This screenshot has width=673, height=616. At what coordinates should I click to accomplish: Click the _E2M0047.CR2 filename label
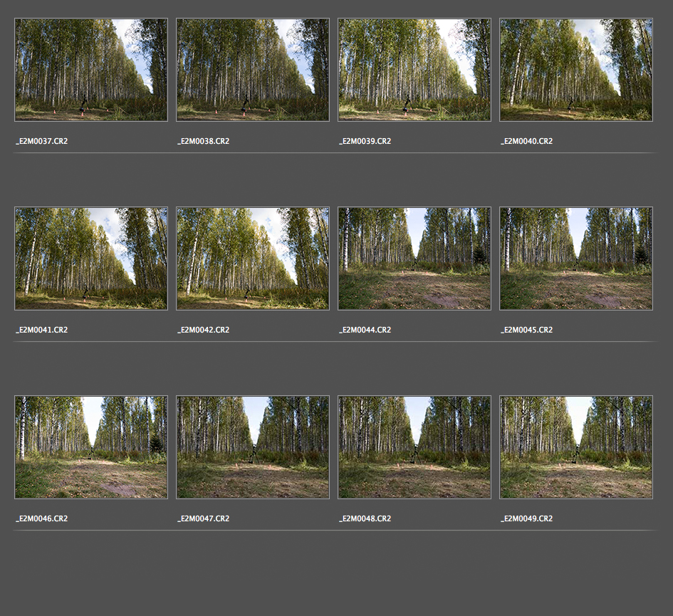[x=204, y=519]
